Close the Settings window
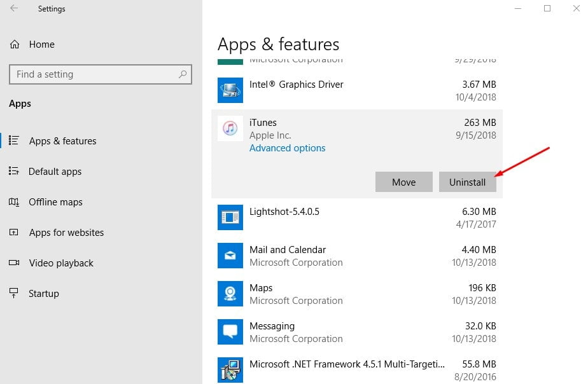The width and height of the screenshot is (588, 384). click(577, 8)
